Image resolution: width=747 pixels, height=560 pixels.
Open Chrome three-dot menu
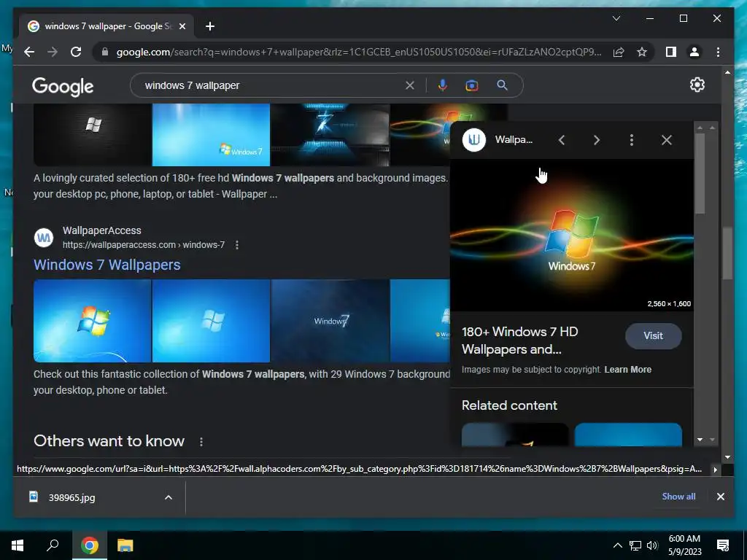click(718, 52)
